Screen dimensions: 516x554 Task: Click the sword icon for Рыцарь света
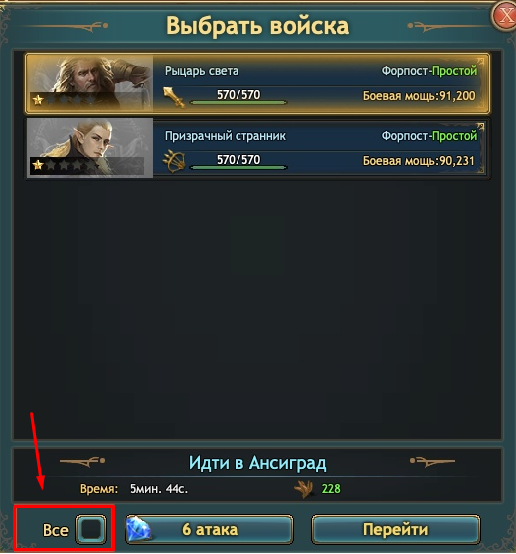(x=174, y=97)
